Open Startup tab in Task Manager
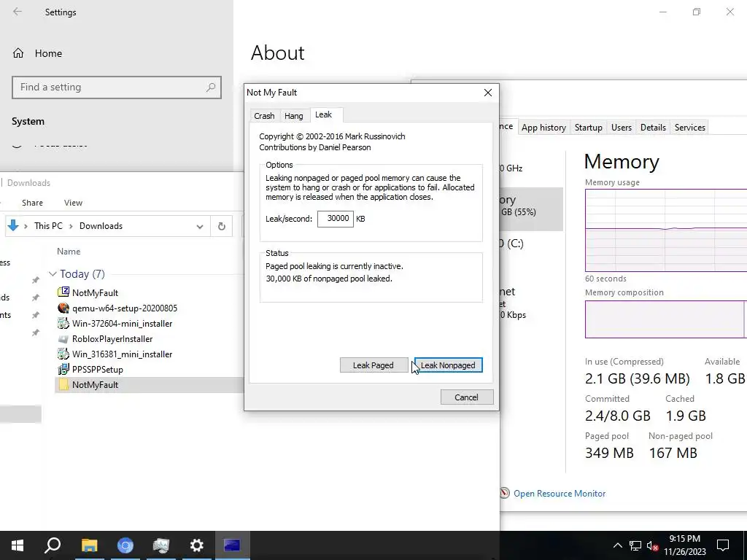The image size is (747, 560). coord(589,128)
